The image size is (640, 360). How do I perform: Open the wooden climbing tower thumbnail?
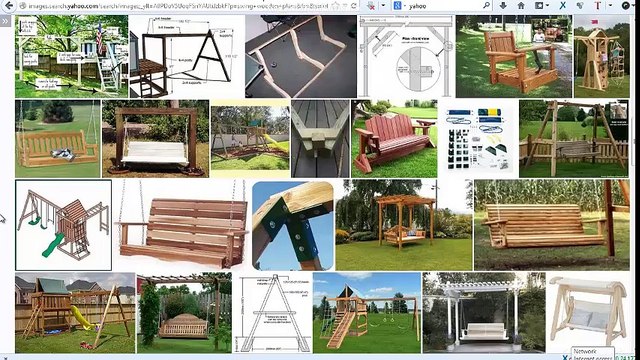pos(602,57)
